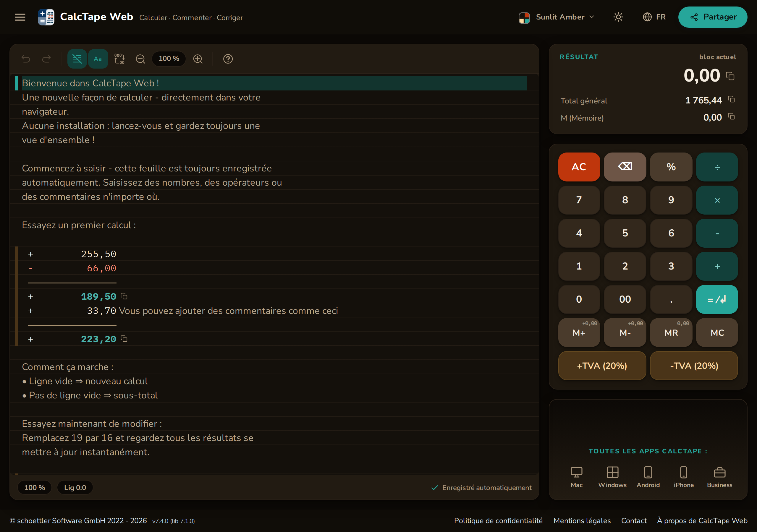The height and width of the screenshot is (532, 757).
Task: Open the Mac app link
Action: point(577,477)
